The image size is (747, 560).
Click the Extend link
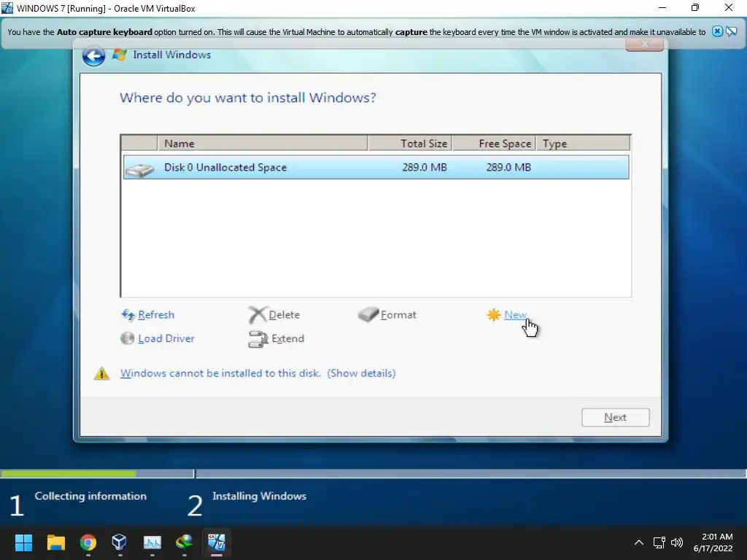coord(287,338)
